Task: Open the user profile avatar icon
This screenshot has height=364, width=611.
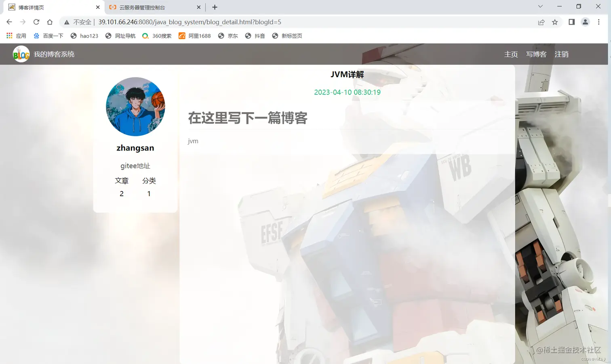Action: click(585, 22)
